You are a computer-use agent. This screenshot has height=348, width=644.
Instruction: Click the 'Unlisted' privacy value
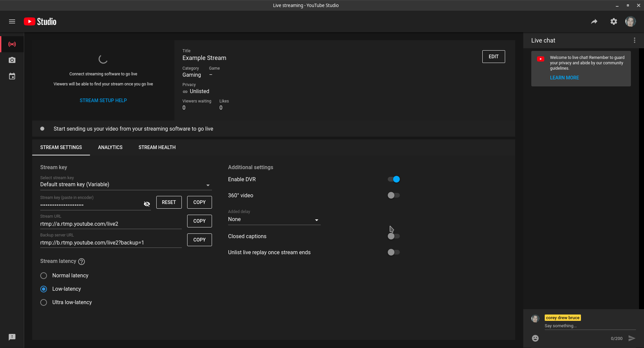(200, 91)
